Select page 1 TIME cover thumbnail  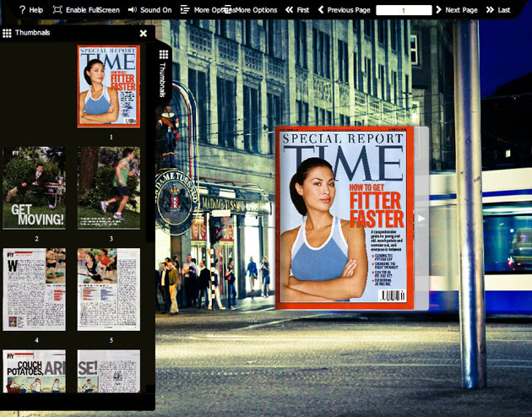pyautogui.click(x=109, y=86)
